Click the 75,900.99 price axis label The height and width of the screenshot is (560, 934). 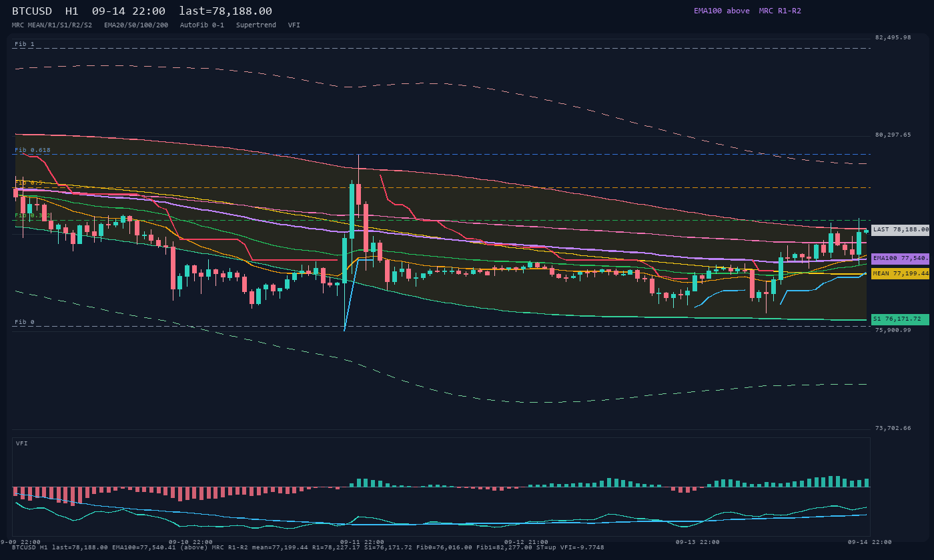[x=893, y=330]
